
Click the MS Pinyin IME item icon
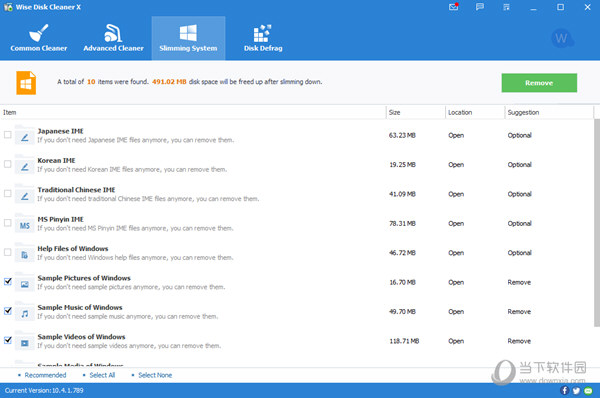pyautogui.click(x=24, y=225)
